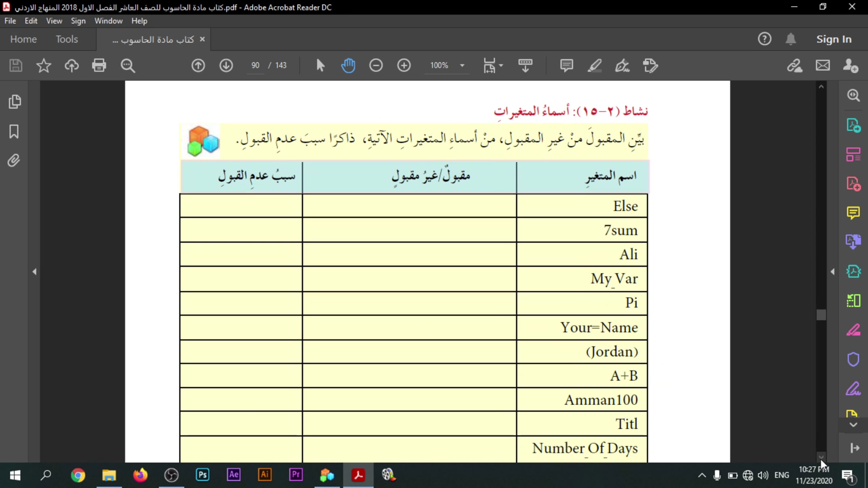Open the View menu
This screenshot has width=868, height=488.
(54, 21)
